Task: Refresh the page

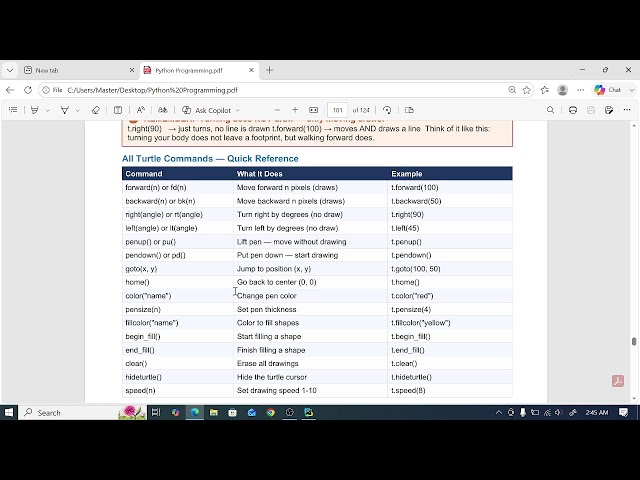Action: (x=28, y=90)
